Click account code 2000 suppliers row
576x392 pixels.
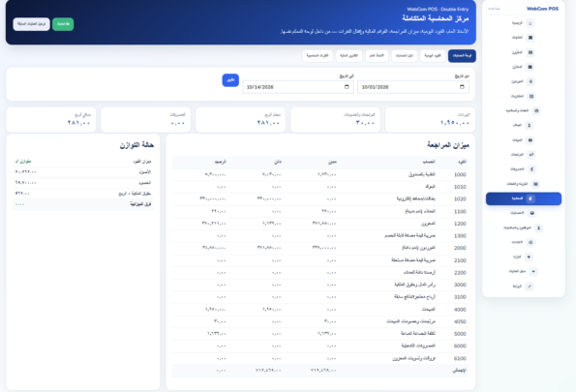click(320, 248)
